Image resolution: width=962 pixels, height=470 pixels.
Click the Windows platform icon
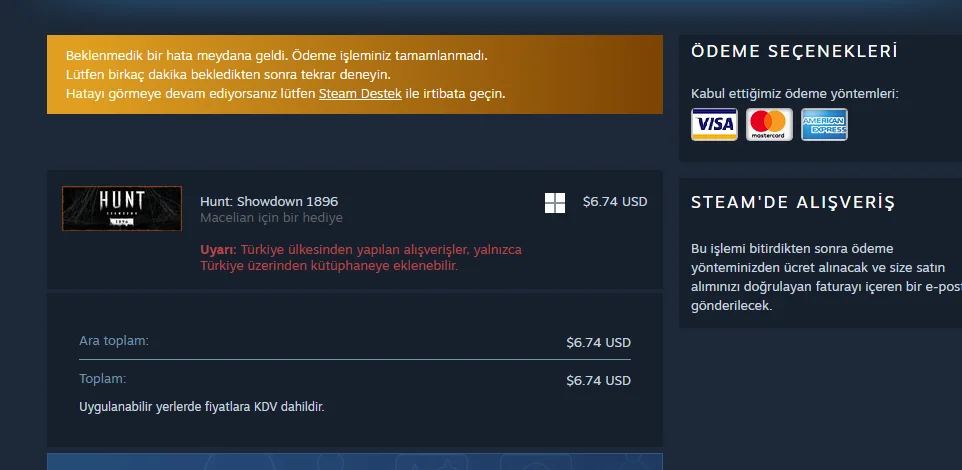[x=555, y=202]
